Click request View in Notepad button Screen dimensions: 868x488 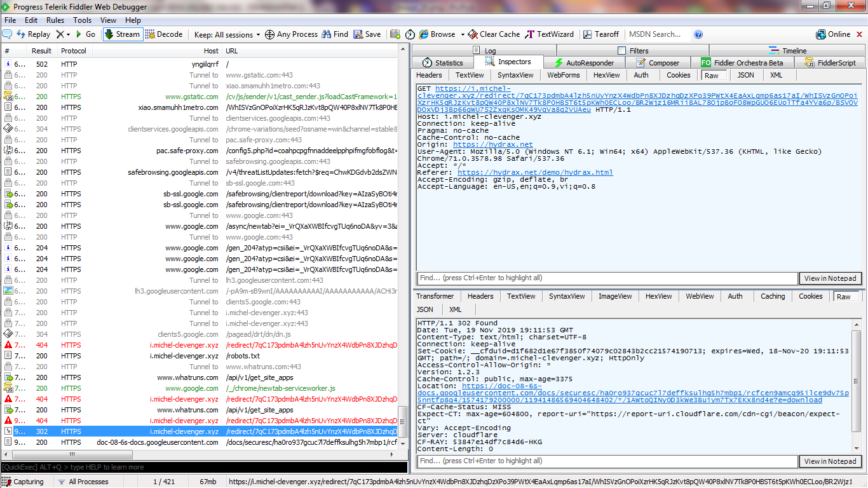coord(831,278)
